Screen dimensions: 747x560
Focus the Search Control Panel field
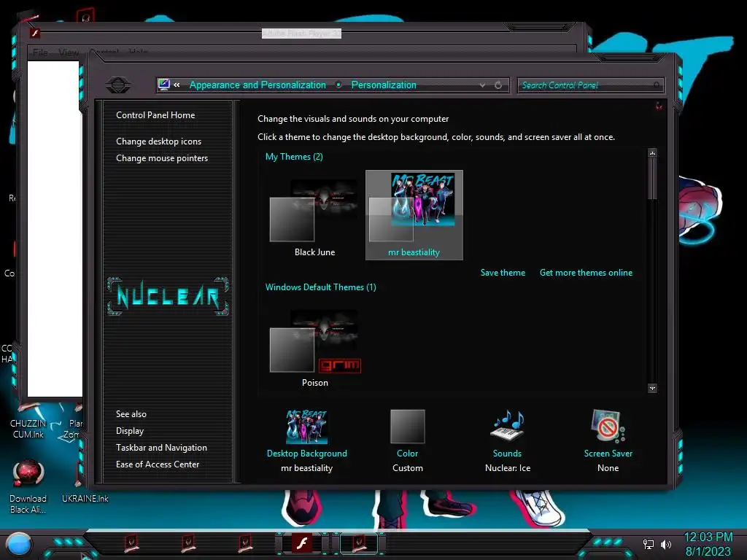click(590, 85)
